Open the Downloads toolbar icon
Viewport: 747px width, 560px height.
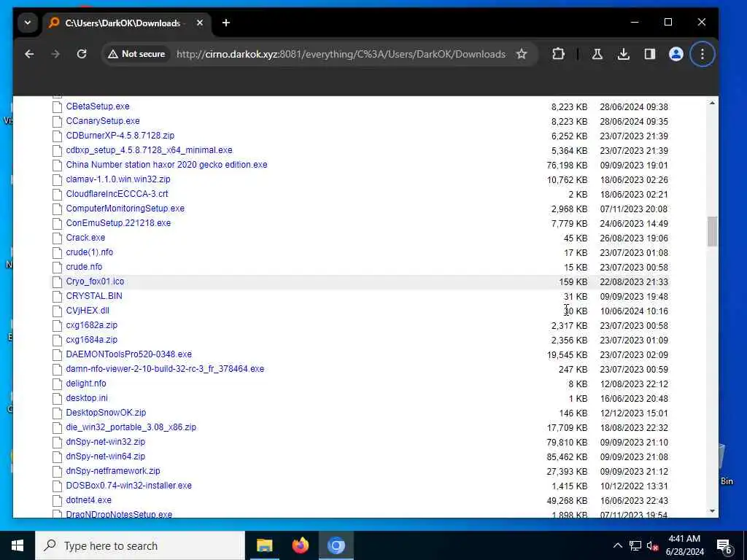click(x=623, y=54)
